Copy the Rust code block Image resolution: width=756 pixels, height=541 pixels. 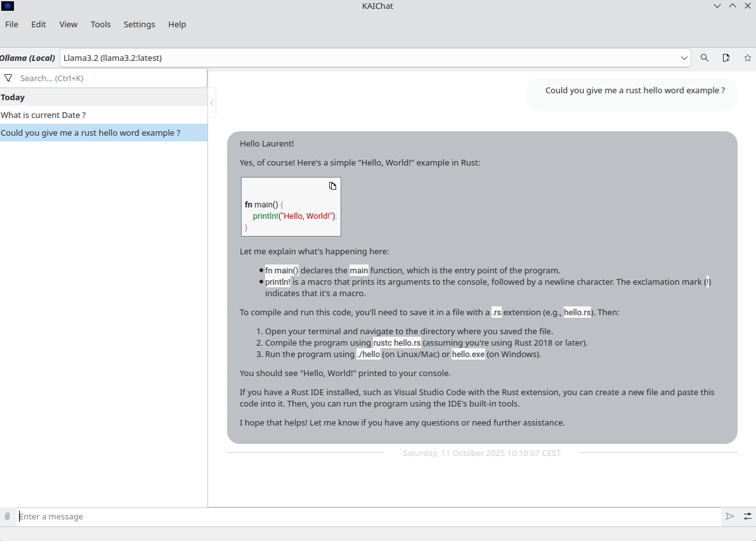[332, 186]
